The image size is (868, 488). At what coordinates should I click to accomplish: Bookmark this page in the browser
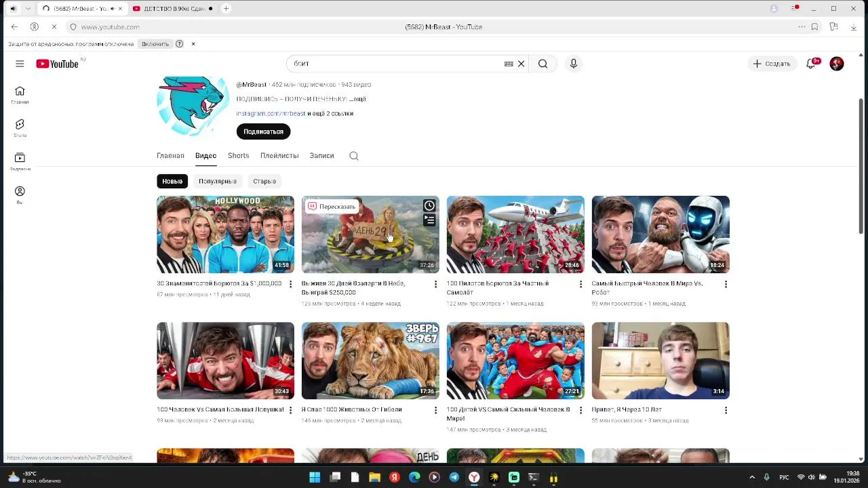pyautogui.click(x=814, y=27)
